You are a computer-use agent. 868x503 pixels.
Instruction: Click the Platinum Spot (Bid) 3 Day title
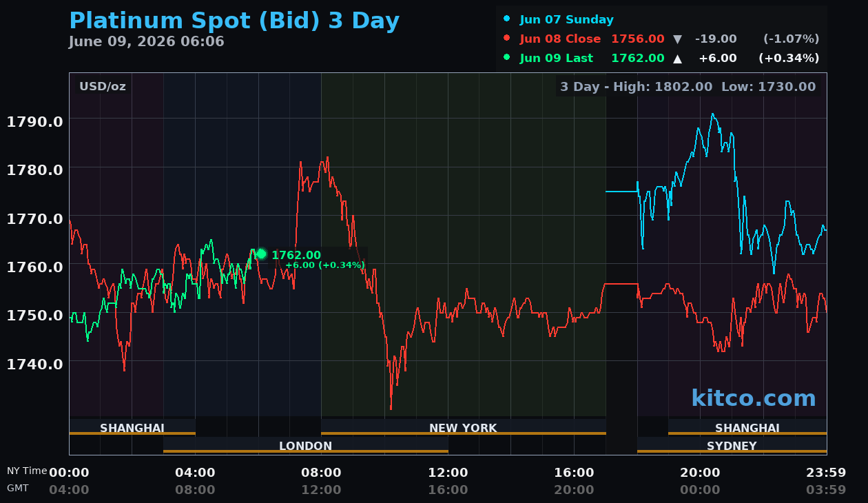(x=234, y=21)
